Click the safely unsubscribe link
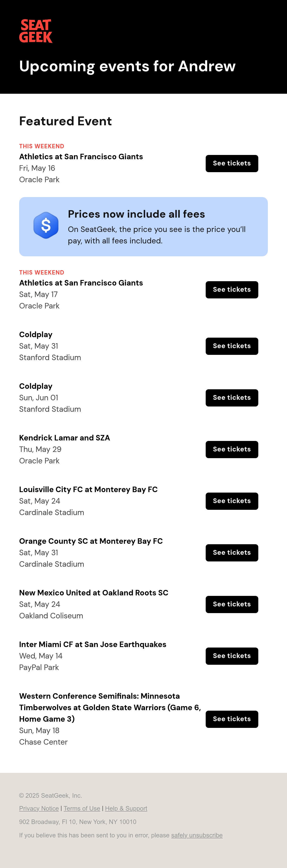The width and height of the screenshot is (287, 868). (197, 835)
